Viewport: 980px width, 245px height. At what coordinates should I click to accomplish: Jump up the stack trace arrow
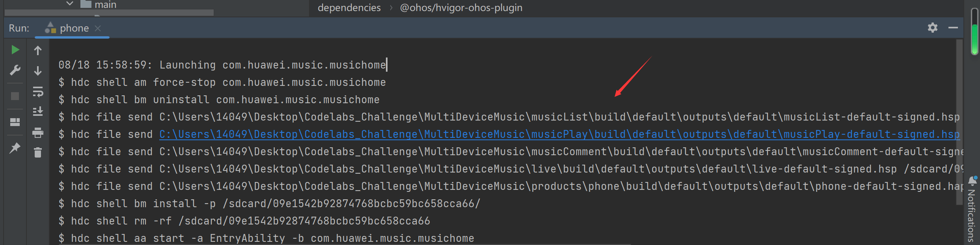point(38,50)
